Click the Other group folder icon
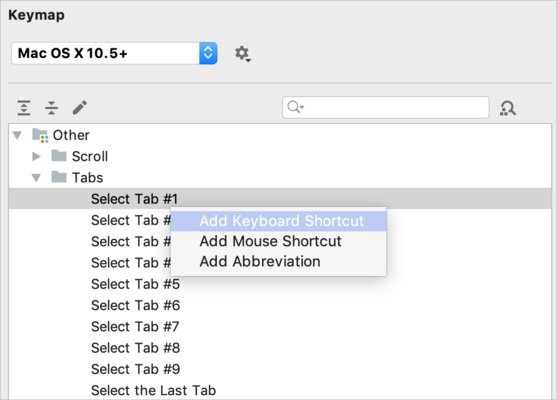The height and width of the screenshot is (400, 557). pyautogui.click(x=40, y=135)
